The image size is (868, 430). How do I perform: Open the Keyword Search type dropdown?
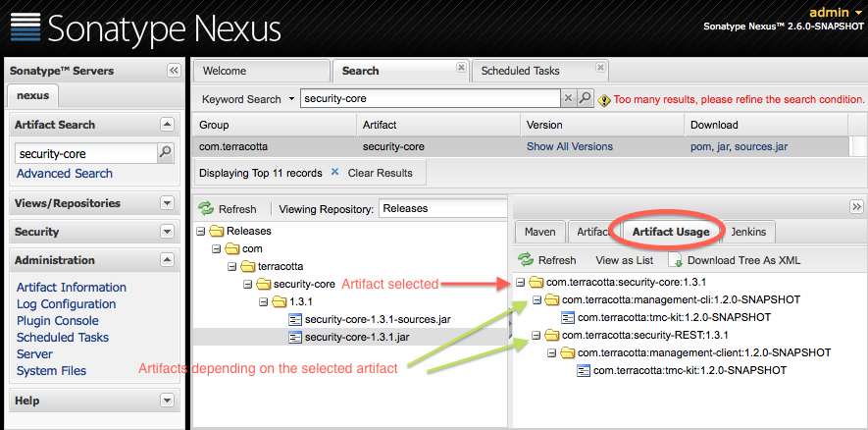tap(291, 100)
